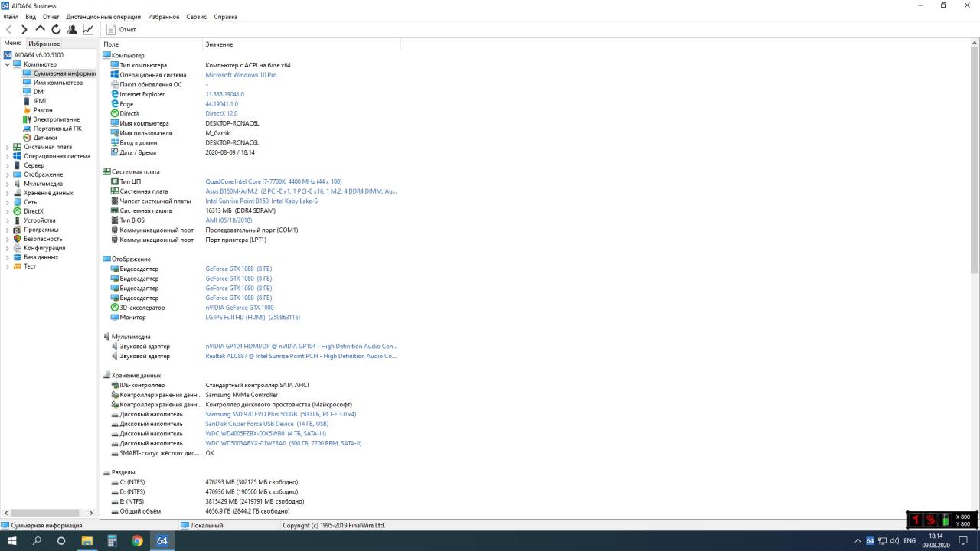Viewport: 980px width, 551px height.
Task: Open File Explorer from taskbar
Action: tap(87, 540)
